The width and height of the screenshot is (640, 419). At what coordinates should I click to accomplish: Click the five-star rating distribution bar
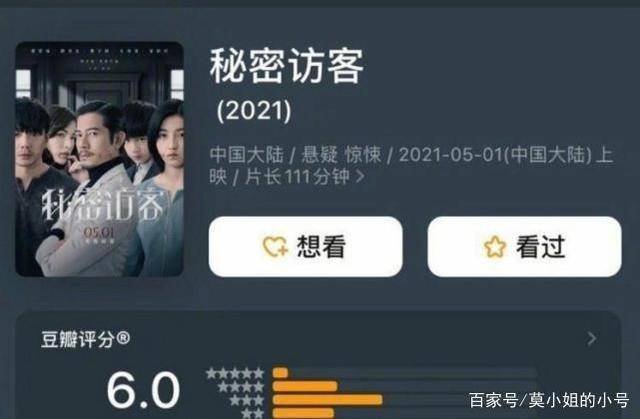404,373
